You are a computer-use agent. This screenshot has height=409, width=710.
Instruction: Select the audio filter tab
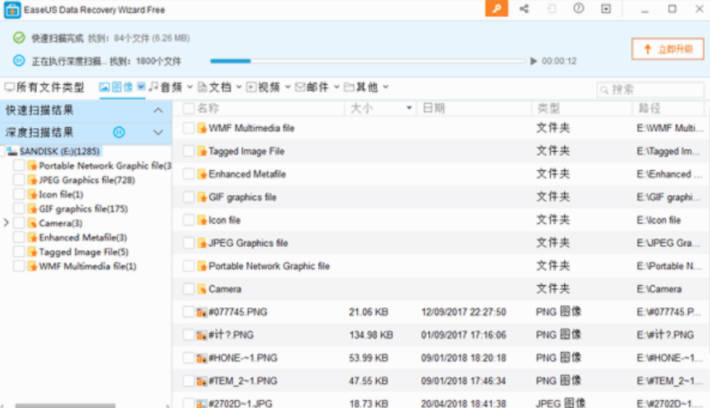click(x=166, y=87)
